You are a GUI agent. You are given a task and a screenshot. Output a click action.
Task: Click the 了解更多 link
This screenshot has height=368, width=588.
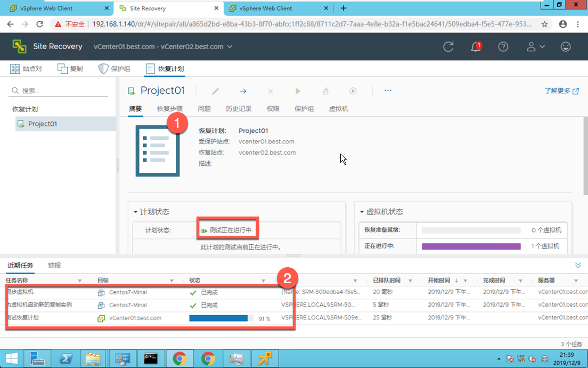pyautogui.click(x=561, y=91)
